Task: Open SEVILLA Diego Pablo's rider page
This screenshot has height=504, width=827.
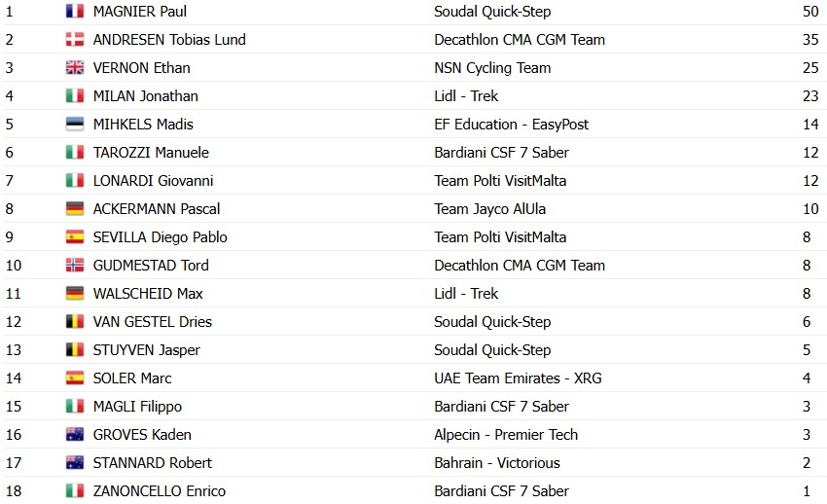Action: pos(160,237)
